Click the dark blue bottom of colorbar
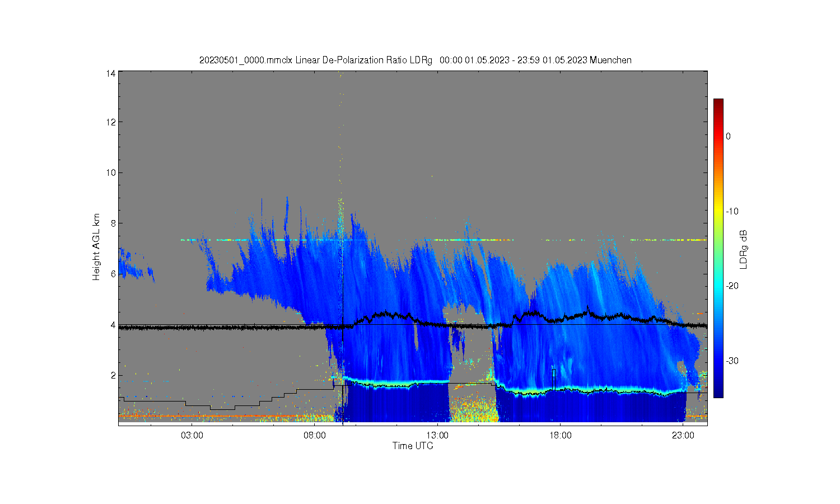The image size is (840, 504). (x=718, y=393)
